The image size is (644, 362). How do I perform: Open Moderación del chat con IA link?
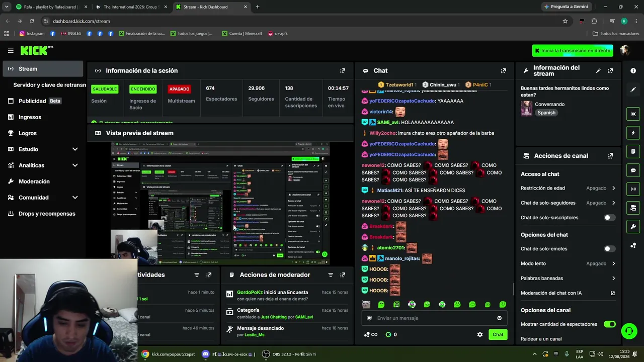[568, 293]
